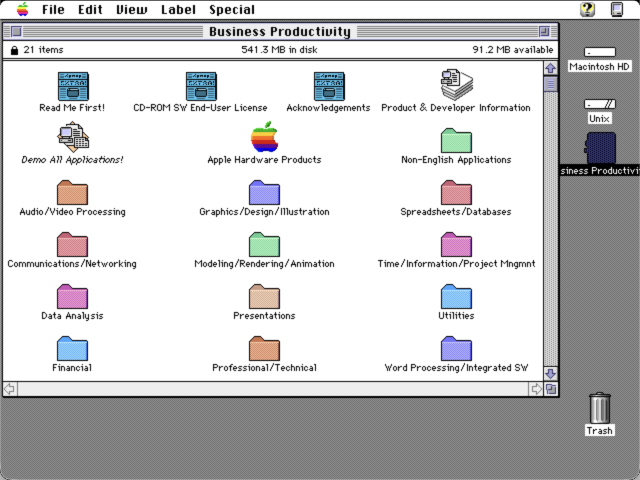Viewport: 640px width, 480px height.
Task: Select the CD-ROM SW End-User License icon
Action: tap(201, 86)
